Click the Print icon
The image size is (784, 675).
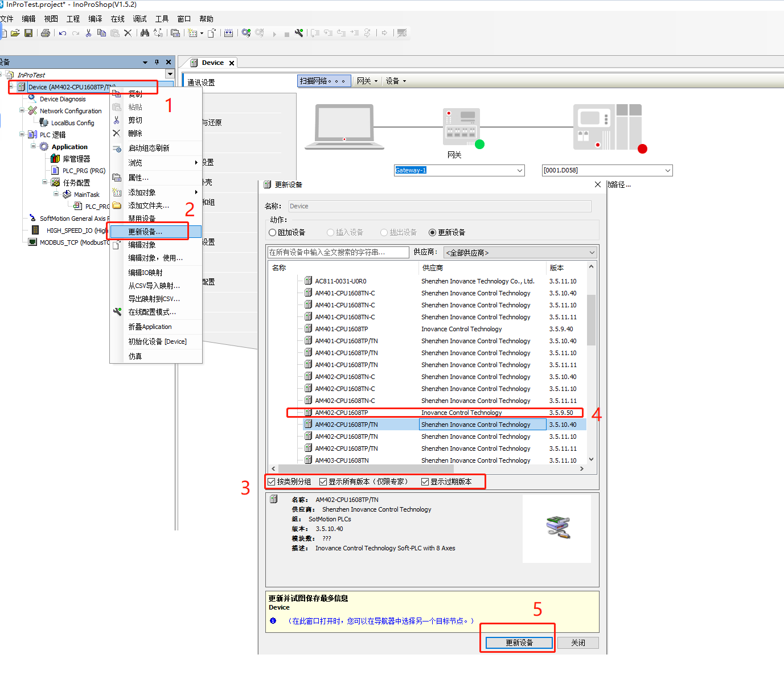click(x=45, y=32)
